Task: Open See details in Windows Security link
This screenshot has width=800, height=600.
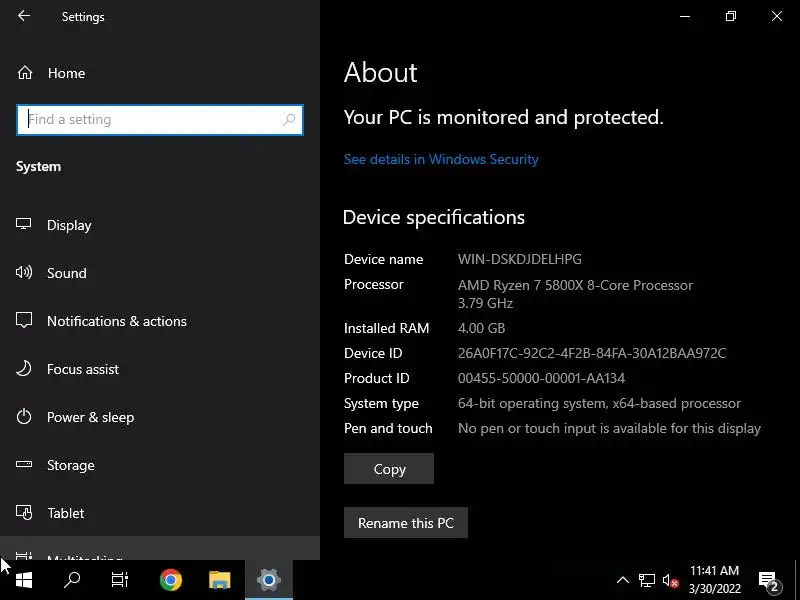Action: pyautogui.click(x=441, y=159)
